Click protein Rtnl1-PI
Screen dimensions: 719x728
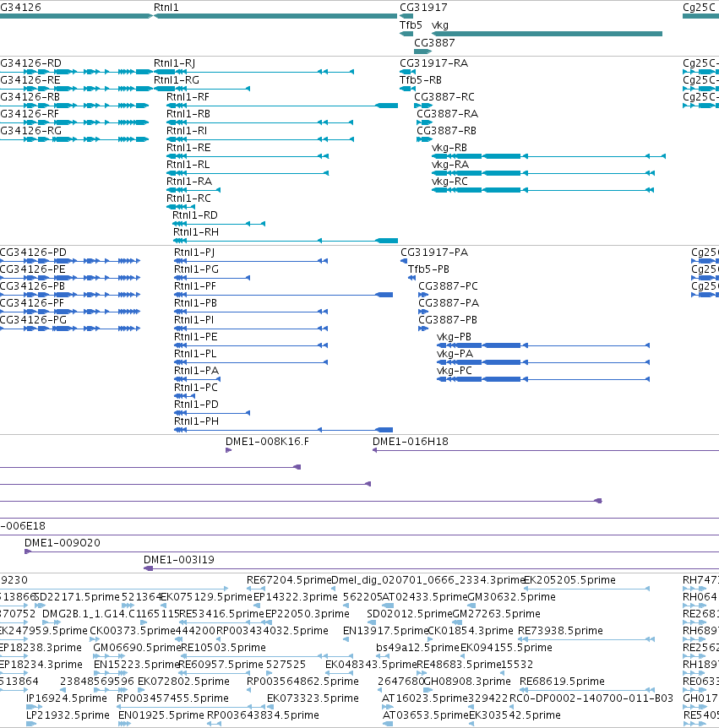tap(251, 329)
